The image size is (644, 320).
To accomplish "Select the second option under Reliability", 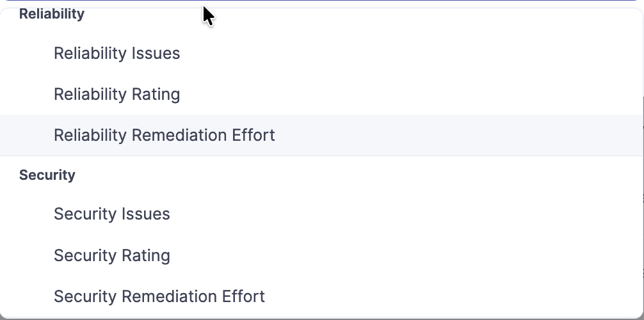I will point(117,95).
